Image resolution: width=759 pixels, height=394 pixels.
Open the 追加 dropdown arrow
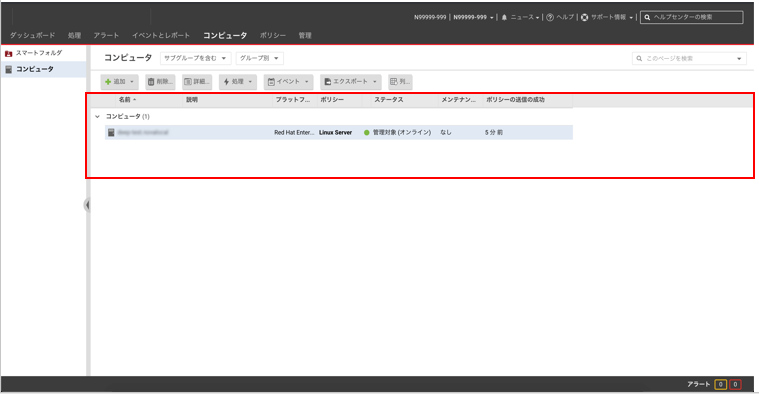coord(132,82)
